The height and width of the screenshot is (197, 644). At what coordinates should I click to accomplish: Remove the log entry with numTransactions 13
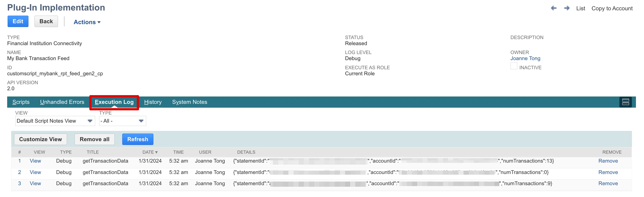[x=608, y=161]
